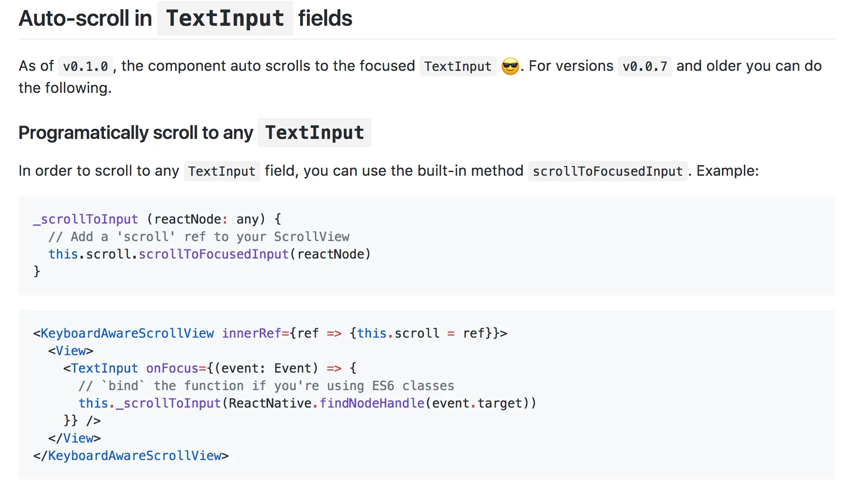Click the closing KeyboardAwareScrollView tag
Screen dimensions: 868x495
pos(131,456)
